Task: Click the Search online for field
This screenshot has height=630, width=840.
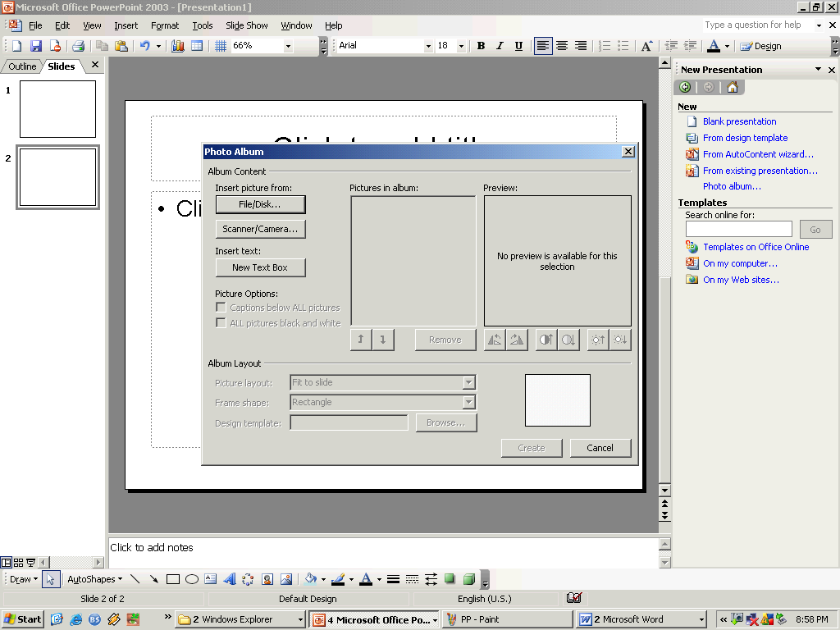Action: pyautogui.click(x=739, y=229)
